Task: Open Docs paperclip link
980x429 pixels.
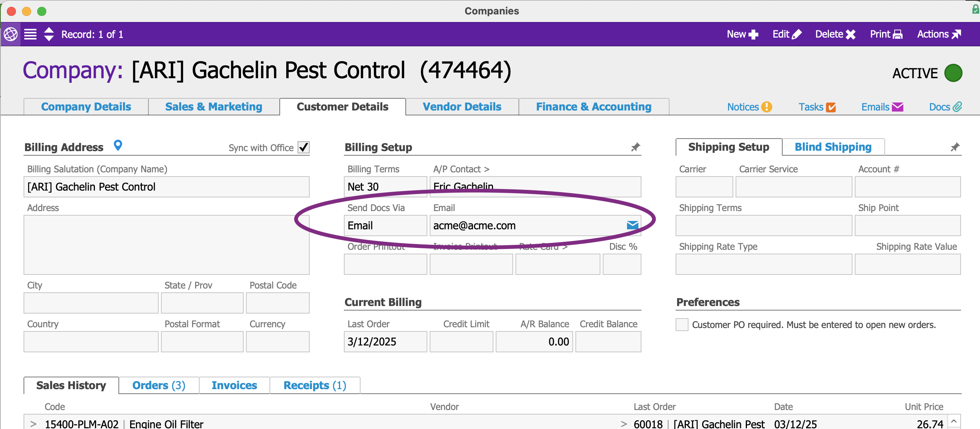Action: 945,107
